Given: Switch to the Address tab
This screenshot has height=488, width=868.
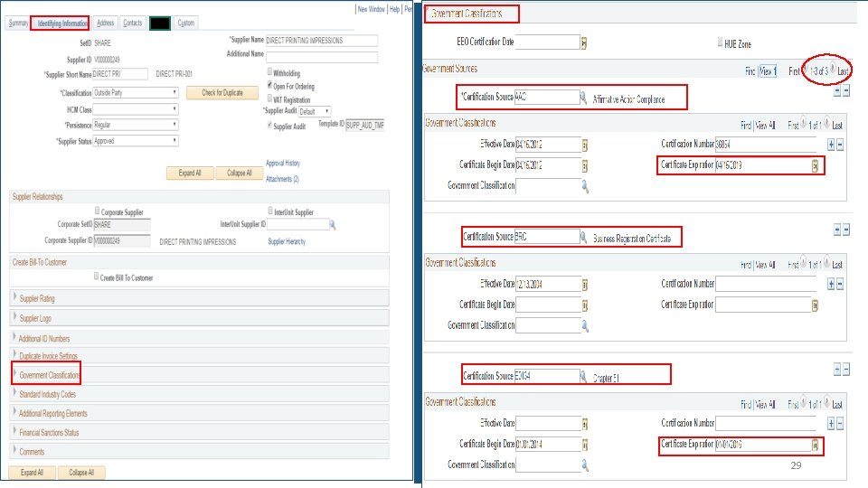Looking at the screenshot, I should pyautogui.click(x=105, y=23).
